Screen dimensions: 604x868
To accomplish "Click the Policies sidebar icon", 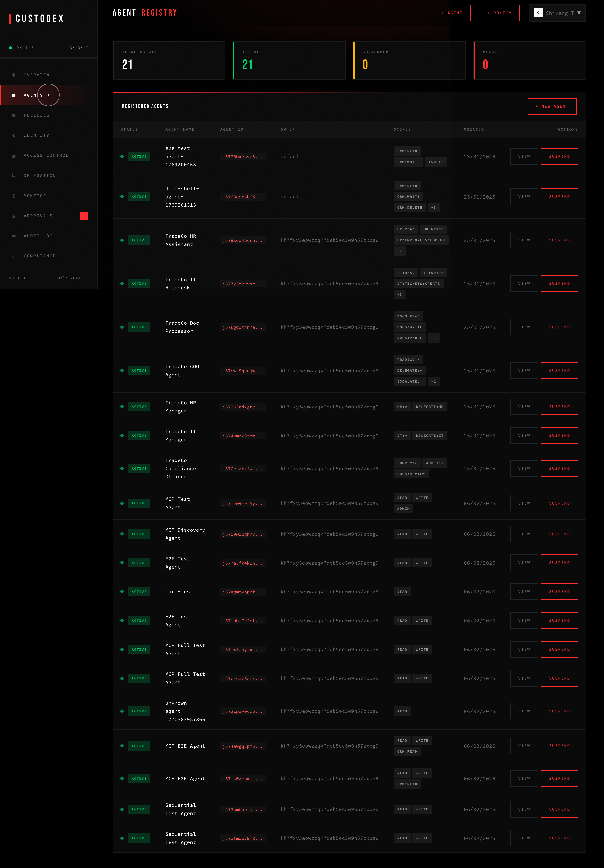I will pos(14,115).
